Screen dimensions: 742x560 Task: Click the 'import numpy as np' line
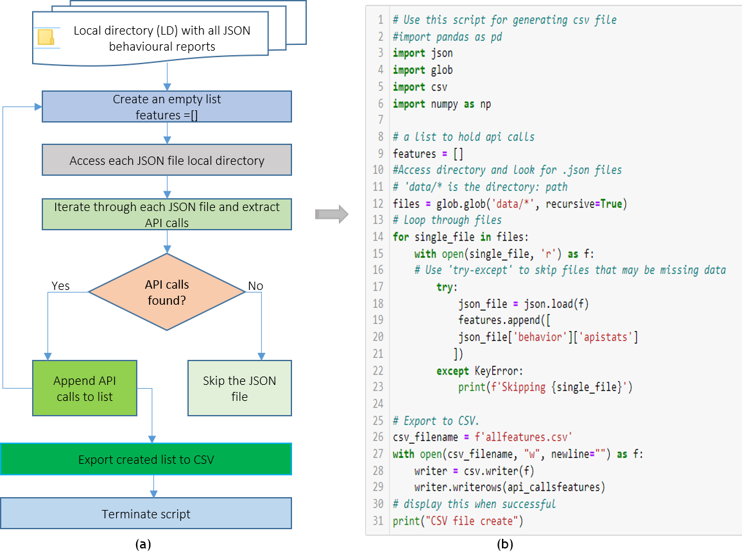(x=442, y=104)
